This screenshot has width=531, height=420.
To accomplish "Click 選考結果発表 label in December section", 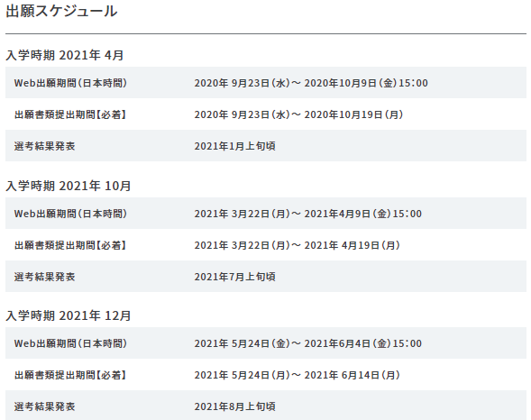I will (44, 406).
